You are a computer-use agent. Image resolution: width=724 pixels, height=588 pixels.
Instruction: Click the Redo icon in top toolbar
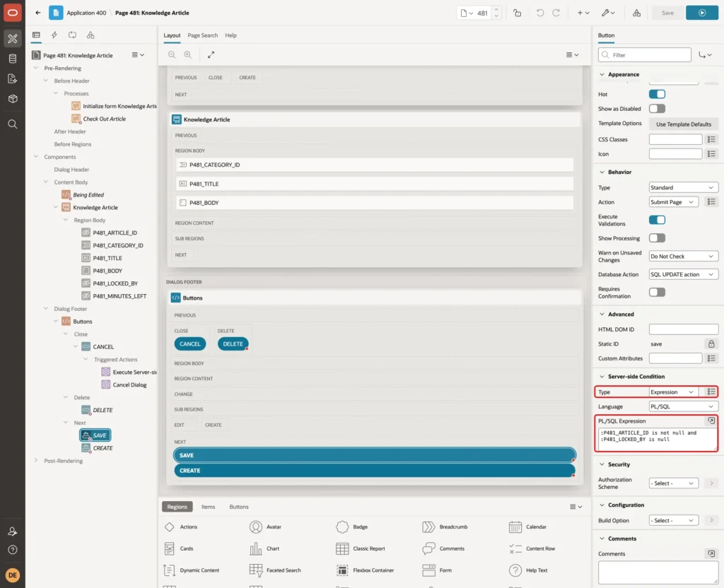coord(556,13)
